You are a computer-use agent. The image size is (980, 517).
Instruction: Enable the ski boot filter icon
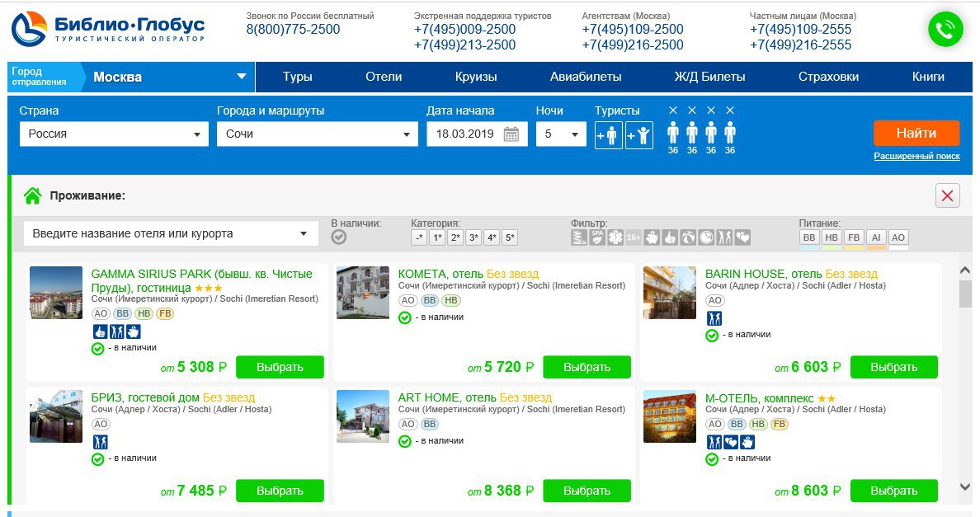click(x=579, y=237)
